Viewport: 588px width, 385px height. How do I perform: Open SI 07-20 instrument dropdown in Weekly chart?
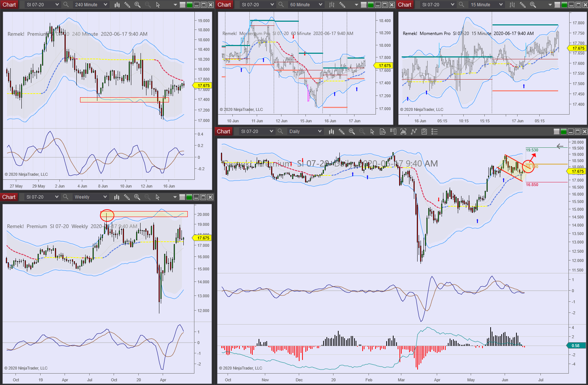tap(42, 197)
